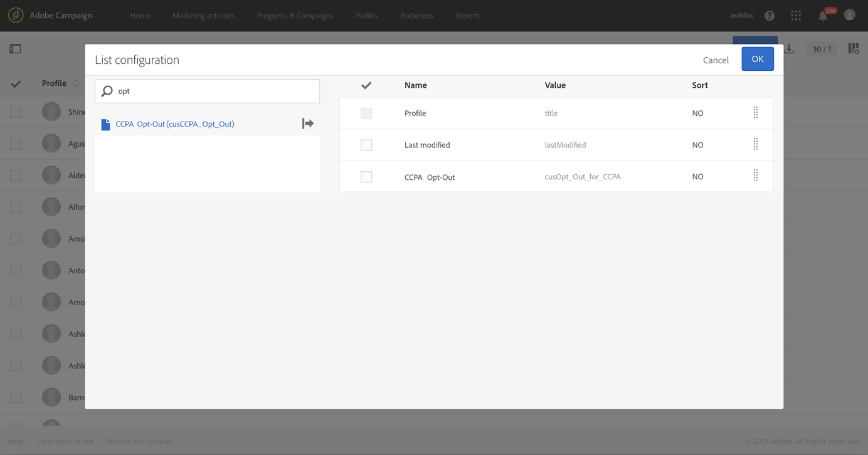Click the search magnifier icon in the field box
868x455 pixels.
click(x=107, y=92)
